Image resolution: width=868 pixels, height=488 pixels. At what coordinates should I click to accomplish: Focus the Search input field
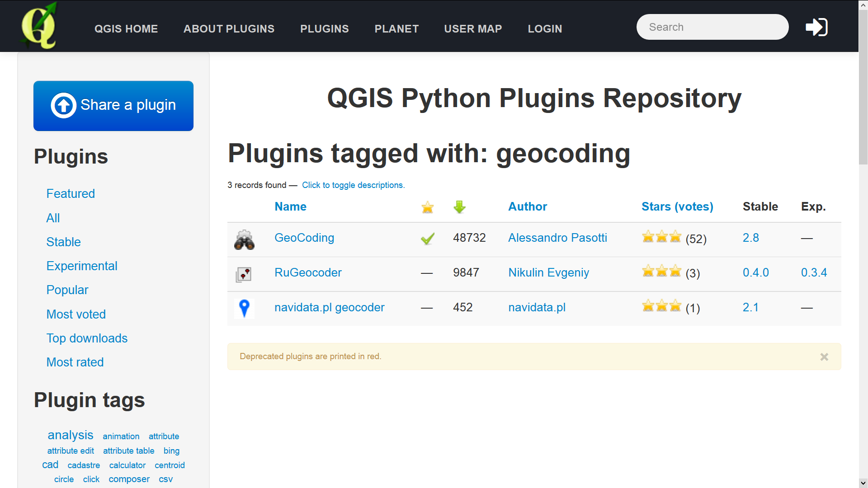pyautogui.click(x=712, y=27)
